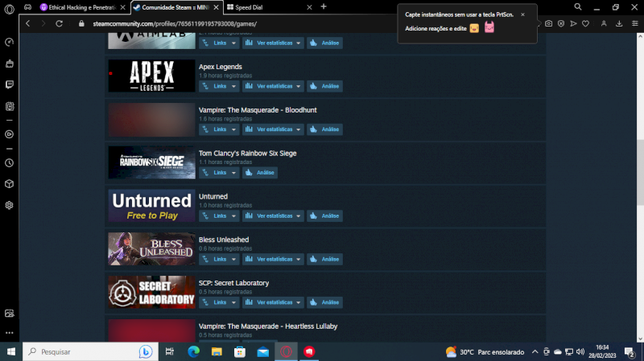Reload the Steam community page
This screenshot has width=644, height=361.
pyautogui.click(x=59, y=24)
